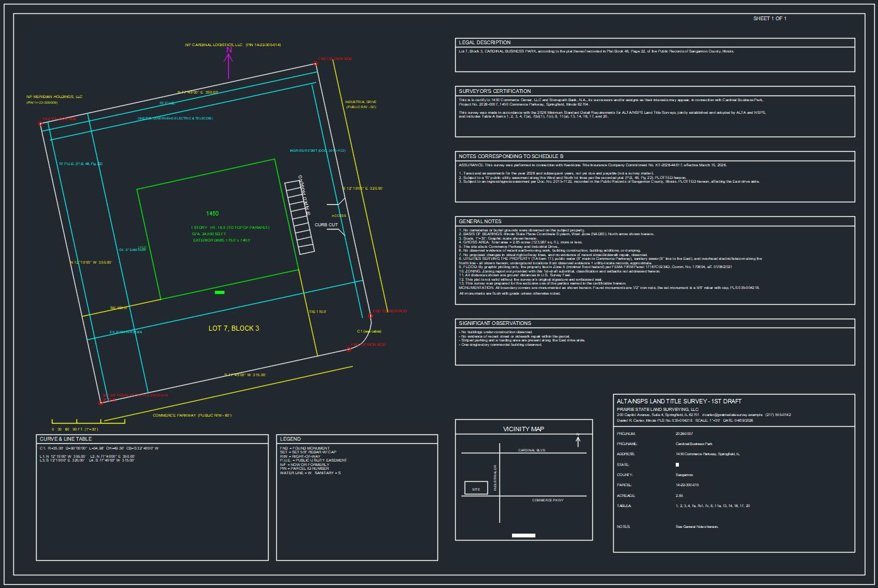Click the magenta north arrow symbol
Image resolution: width=878 pixels, height=588 pixels.
point(229,62)
